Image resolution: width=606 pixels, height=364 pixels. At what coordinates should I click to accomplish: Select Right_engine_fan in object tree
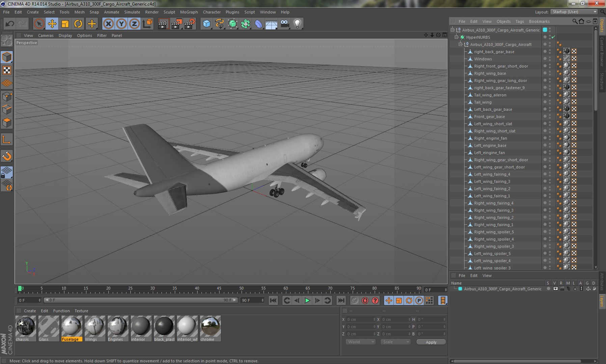(x=490, y=138)
